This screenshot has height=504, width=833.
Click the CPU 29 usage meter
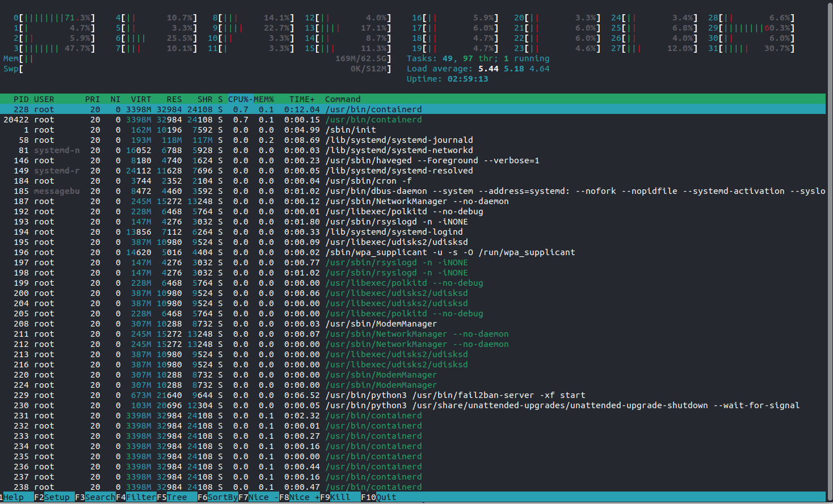pyautogui.click(x=751, y=28)
